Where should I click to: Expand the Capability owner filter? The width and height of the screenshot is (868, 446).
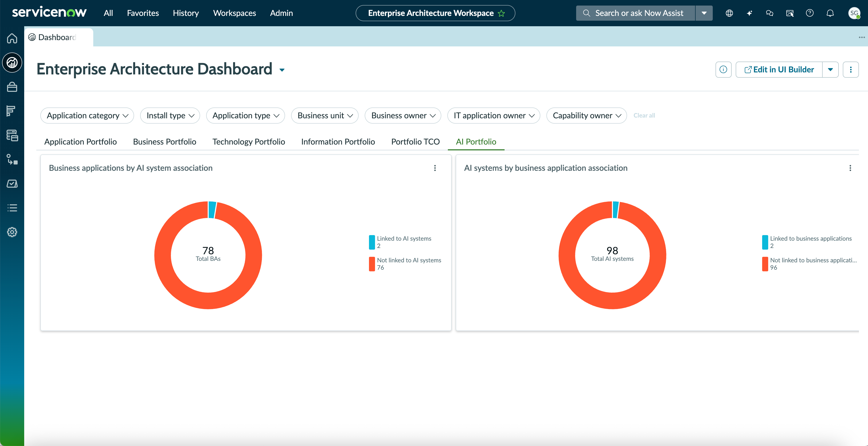(587, 115)
